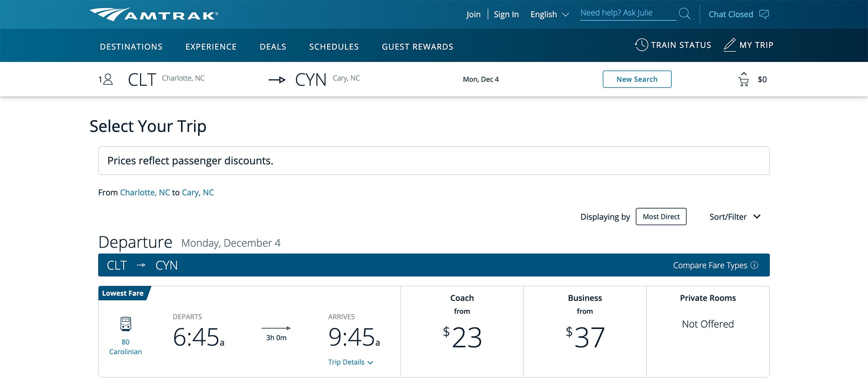Open the English language dropdown

[549, 14]
